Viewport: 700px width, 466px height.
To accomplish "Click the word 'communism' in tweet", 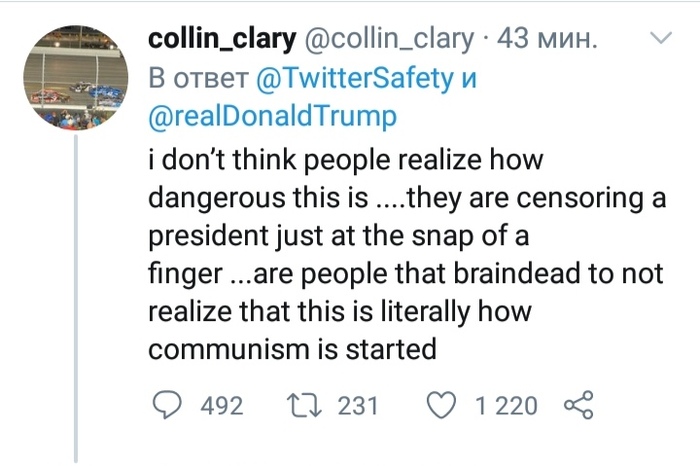I will (x=229, y=349).
